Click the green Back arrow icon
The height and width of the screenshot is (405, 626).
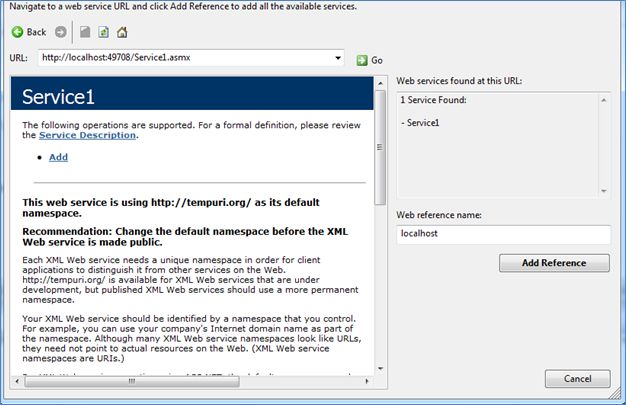click(17, 32)
